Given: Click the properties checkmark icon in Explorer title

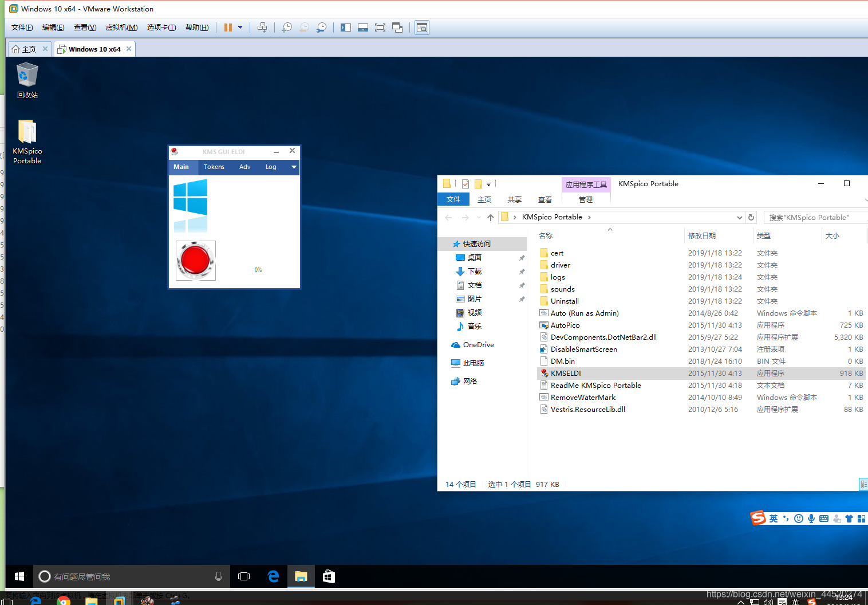Looking at the screenshot, I should pyautogui.click(x=465, y=184).
